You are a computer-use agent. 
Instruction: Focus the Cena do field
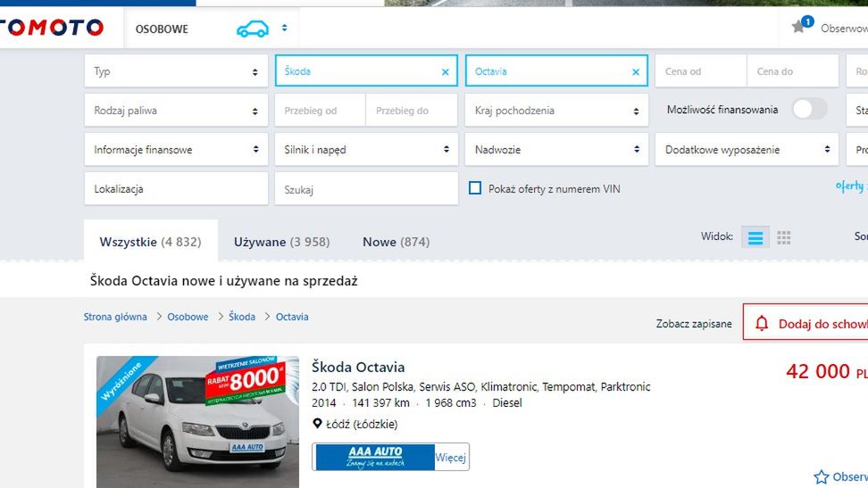point(793,70)
